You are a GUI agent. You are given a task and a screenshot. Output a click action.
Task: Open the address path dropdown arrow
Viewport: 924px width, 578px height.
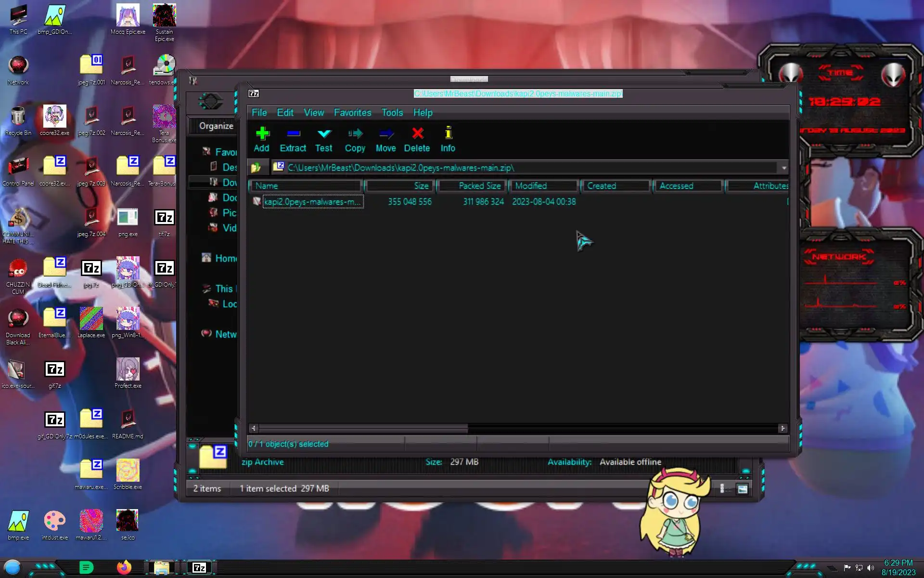783,168
